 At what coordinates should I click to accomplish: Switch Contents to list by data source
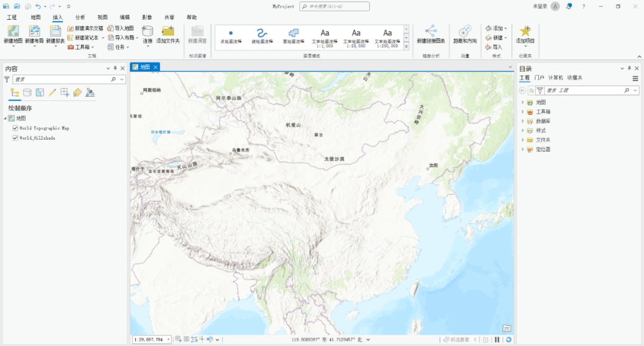[x=27, y=92]
